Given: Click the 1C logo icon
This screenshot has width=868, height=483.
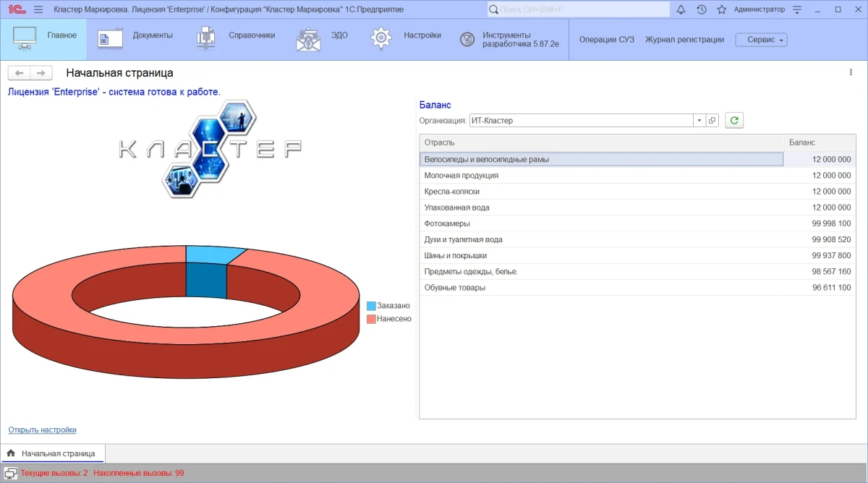Looking at the screenshot, I should (17, 9).
